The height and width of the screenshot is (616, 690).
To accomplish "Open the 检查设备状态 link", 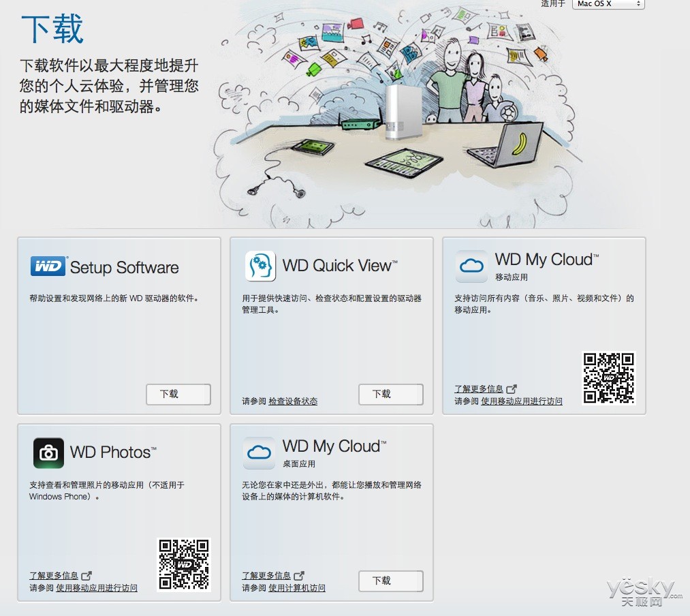I will 293,401.
